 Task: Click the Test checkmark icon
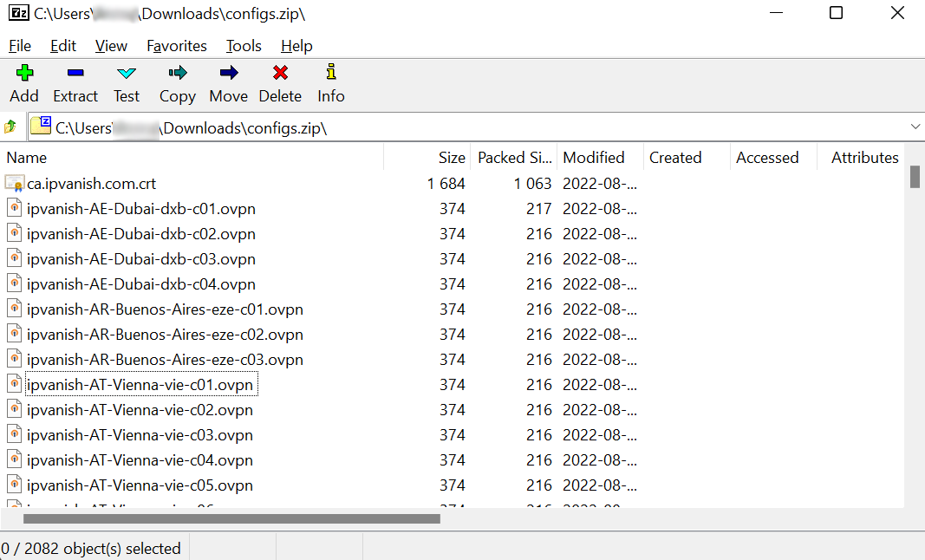tap(127, 74)
